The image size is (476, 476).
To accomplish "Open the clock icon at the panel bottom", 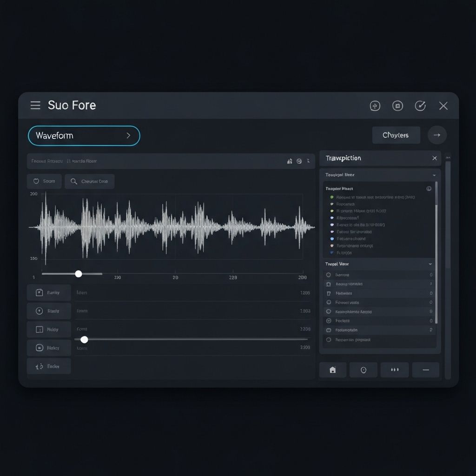I will 364,370.
